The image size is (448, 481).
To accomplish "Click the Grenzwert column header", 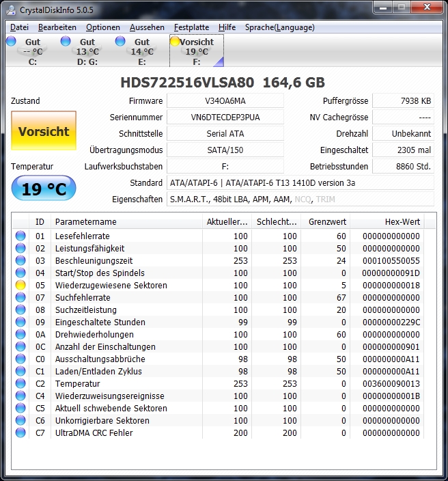I will tap(326, 222).
